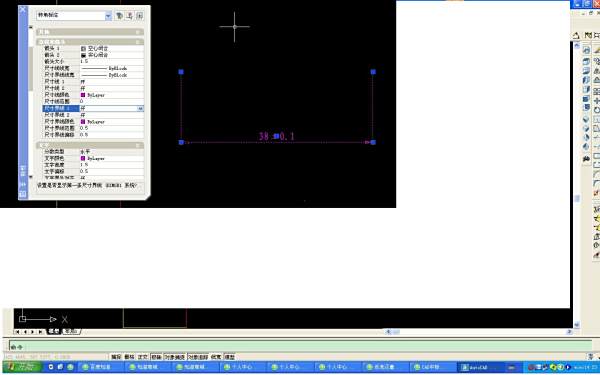
Task: Toggle 对象捕捉 object snap in status bar
Action: 174,357
